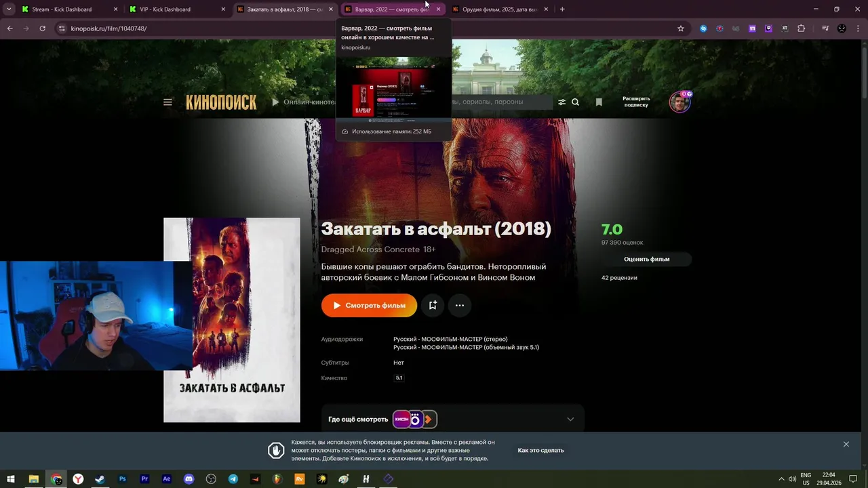Click the Twitch extension icon
Image resolution: width=868 pixels, height=488 pixels.
coord(768,28)
